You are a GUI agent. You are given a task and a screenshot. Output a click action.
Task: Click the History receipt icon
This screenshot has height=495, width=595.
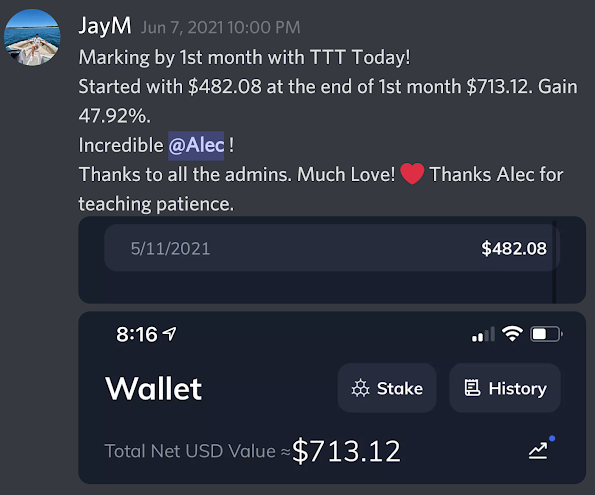click(x=472, y=388)
